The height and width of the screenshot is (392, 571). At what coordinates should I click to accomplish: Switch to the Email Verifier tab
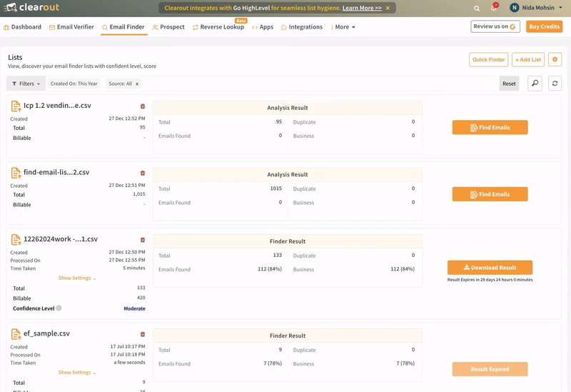click(x=71, y=27)
